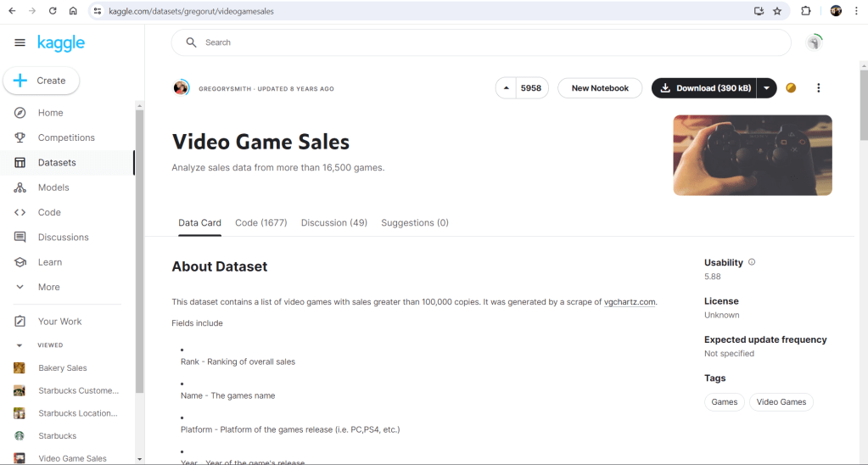This screenshot has height=465, width=868.
Task: Open the three-dot more options menu
Action: (818, 88)
